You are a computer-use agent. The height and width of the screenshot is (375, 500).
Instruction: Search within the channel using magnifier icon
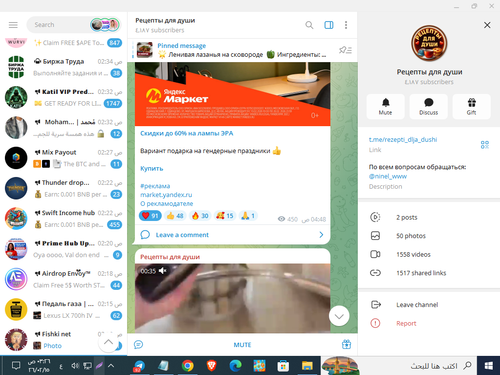point(309,25)
